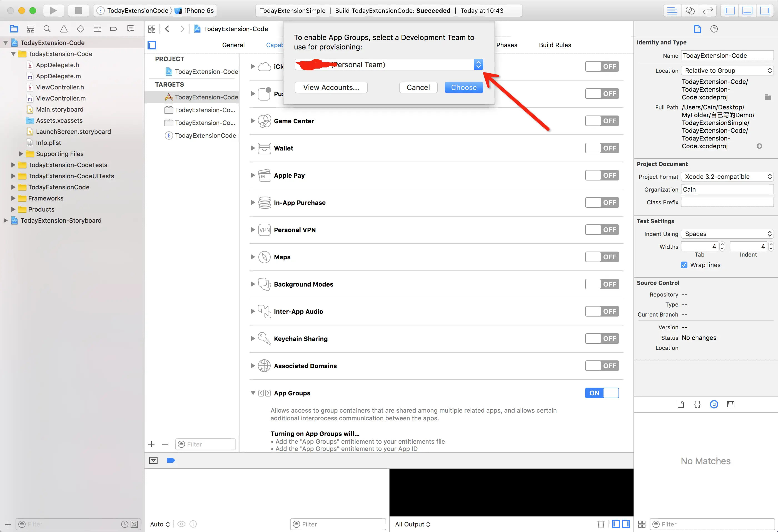The image size is (778, 532).
Task: Switch to the General tab
Action: [x=233, y=45]
